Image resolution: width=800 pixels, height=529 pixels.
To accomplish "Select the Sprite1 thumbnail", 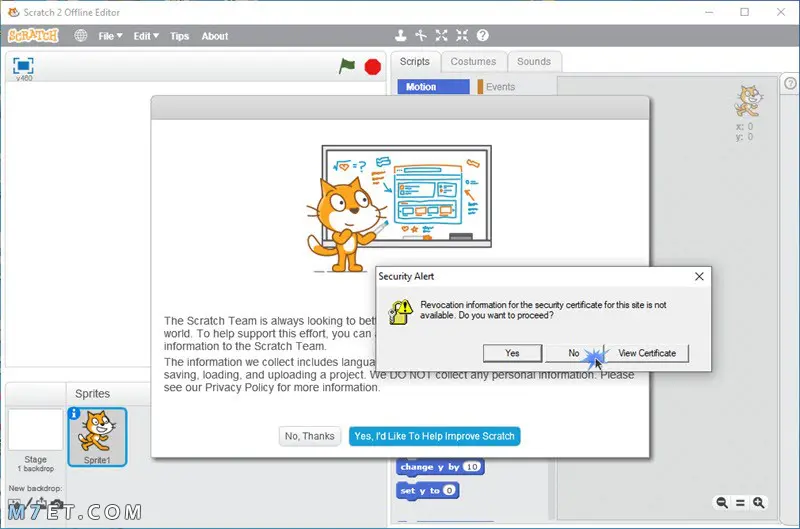I will pos(97,437).
